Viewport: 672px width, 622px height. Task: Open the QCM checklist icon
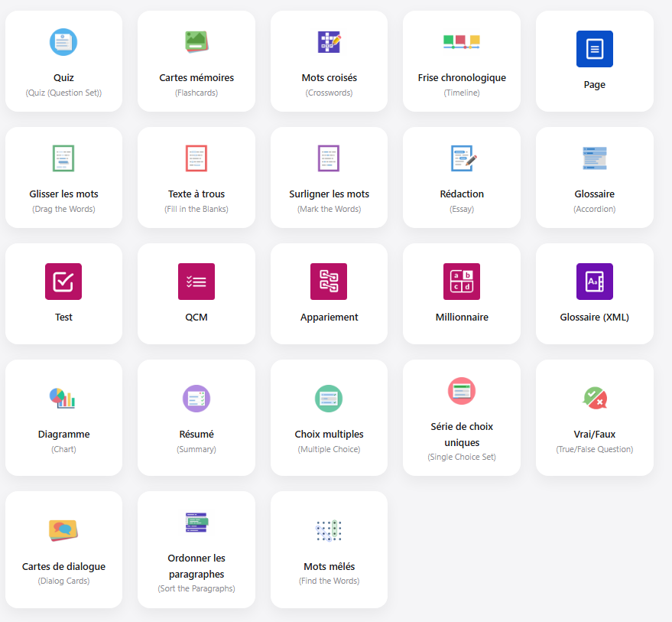[x=196, y=282]
